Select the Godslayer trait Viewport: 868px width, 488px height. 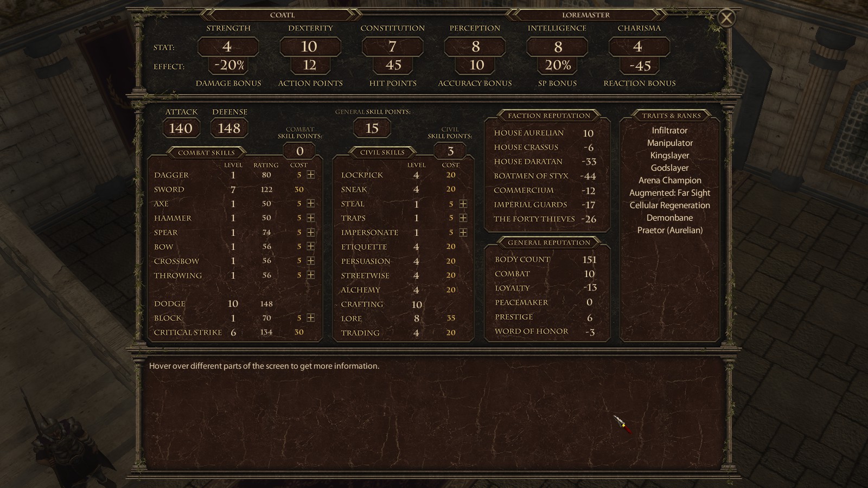point(670,168)
